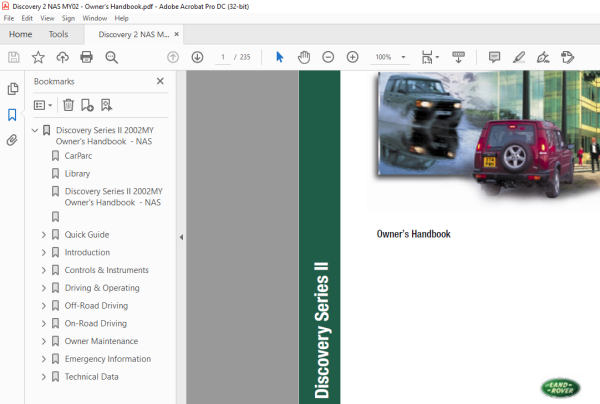600x404 pixels.
Task: Close the Discovery 2 NAS document tab
Action: [x=176, y=34]
